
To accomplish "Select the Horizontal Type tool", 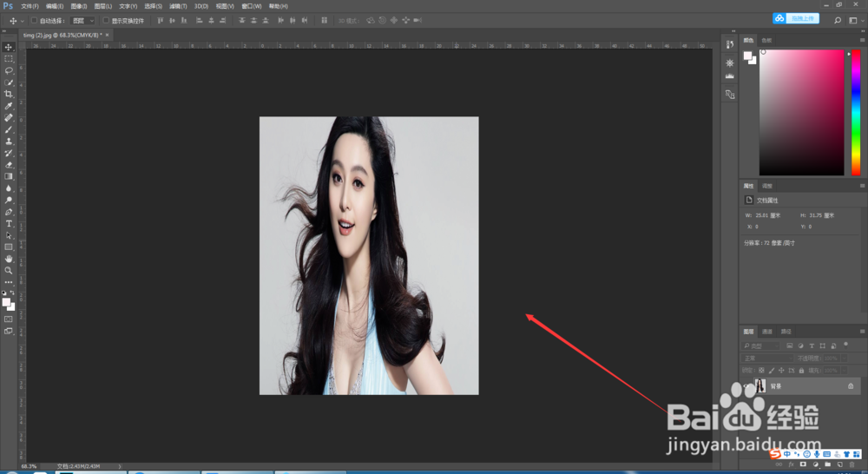I will click(9, 224).
